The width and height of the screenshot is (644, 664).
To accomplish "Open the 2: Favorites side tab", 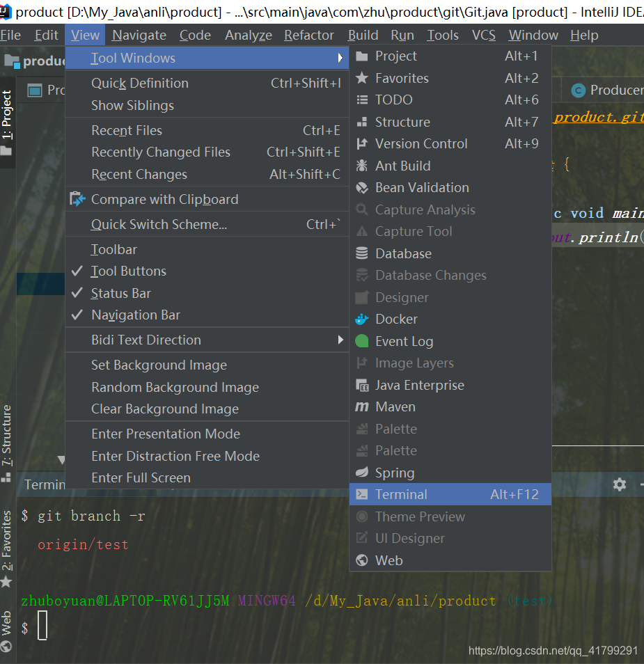I will click(7, 548).
